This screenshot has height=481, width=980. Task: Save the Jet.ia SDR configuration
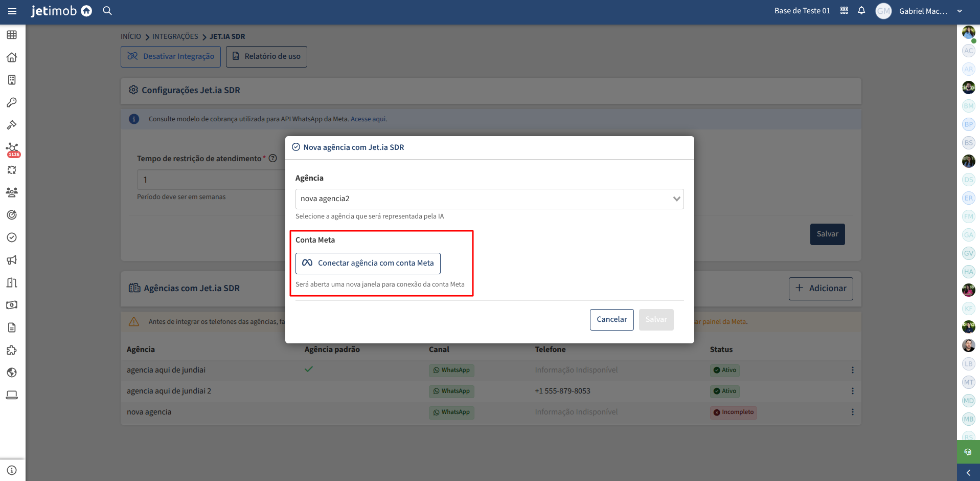pyautogui.click(x=827, y=234)
